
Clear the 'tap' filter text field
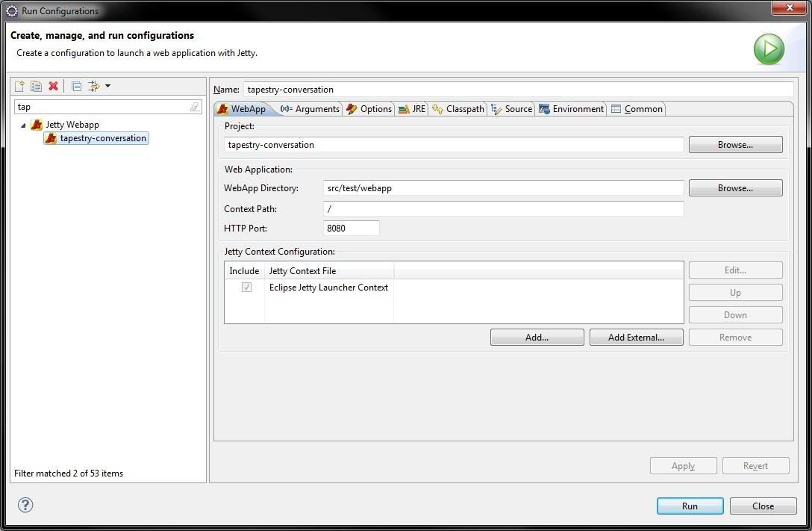point(197,106)
